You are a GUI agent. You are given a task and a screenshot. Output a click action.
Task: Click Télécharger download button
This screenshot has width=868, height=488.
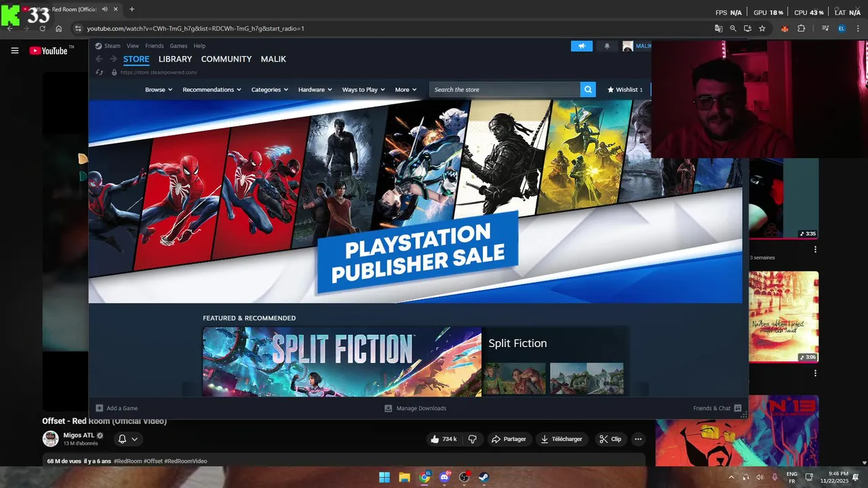[561, 439]
